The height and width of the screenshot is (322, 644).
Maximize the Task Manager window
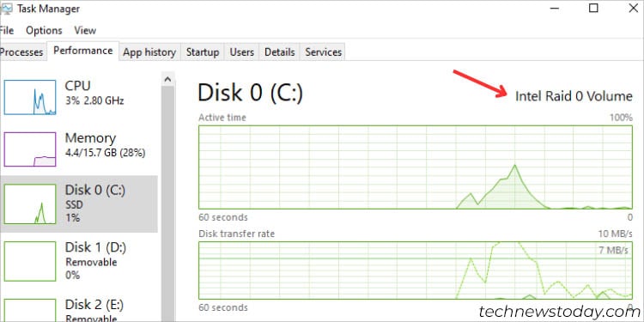(x=593, y=9)
